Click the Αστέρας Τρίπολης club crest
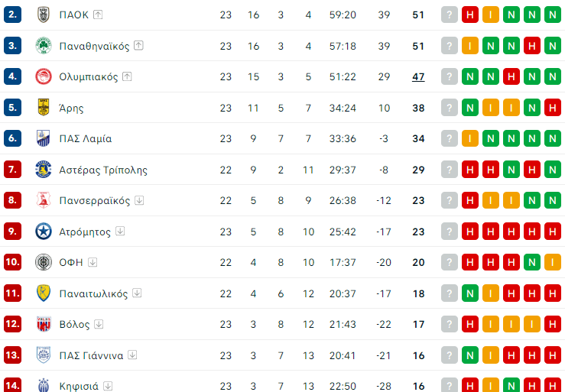Screen dimensions: 565x392 43,170
